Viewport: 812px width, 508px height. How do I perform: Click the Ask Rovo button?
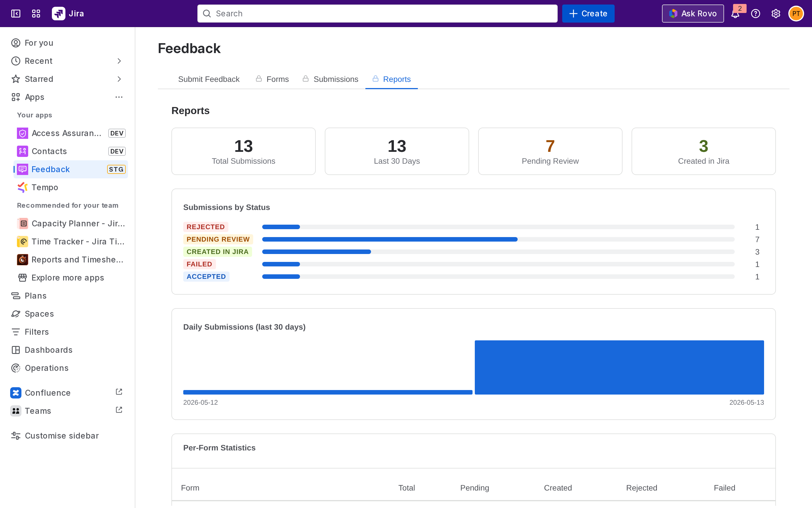click(x=693, y=14)
